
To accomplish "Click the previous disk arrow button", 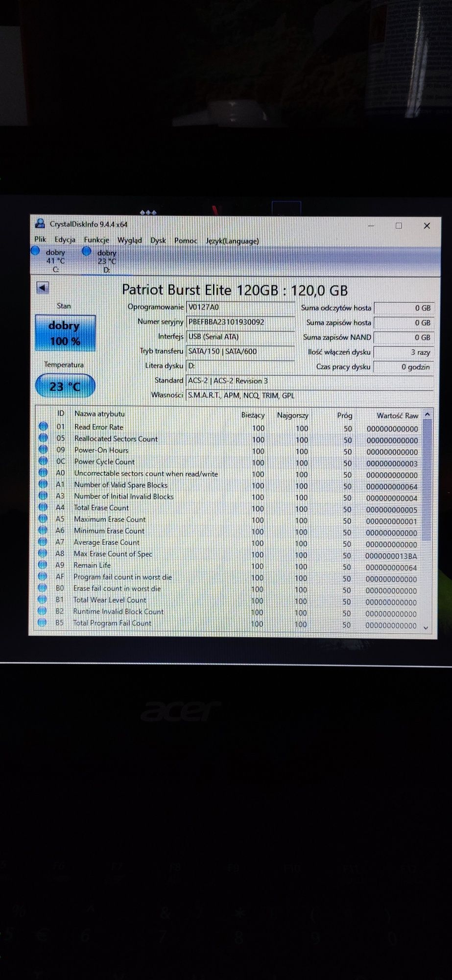I will (x=43, y=288).
